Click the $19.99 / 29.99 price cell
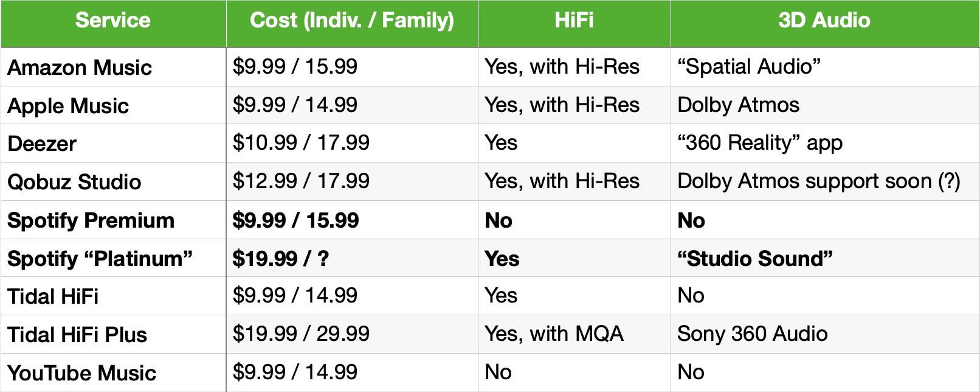Viewport: 980px width, 392px height. click(x=352, y=334)
